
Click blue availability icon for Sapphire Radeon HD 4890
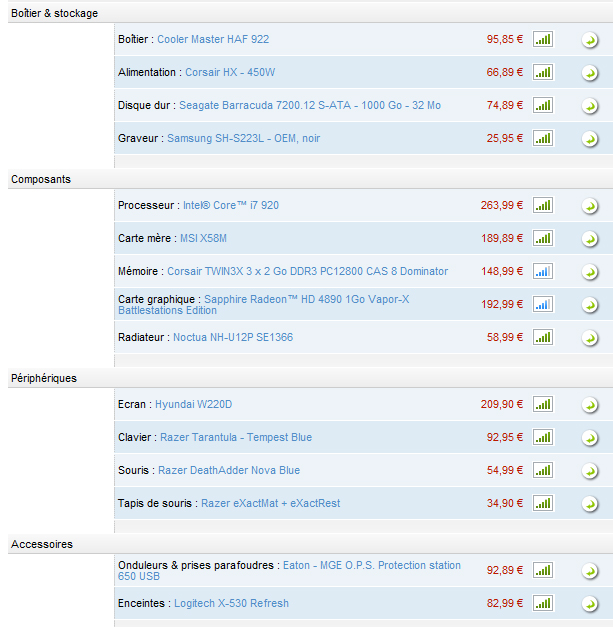543,304
